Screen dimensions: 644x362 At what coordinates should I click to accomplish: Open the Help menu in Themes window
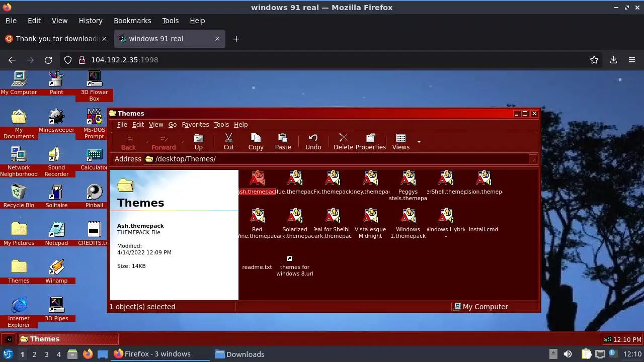pos(240,125)
